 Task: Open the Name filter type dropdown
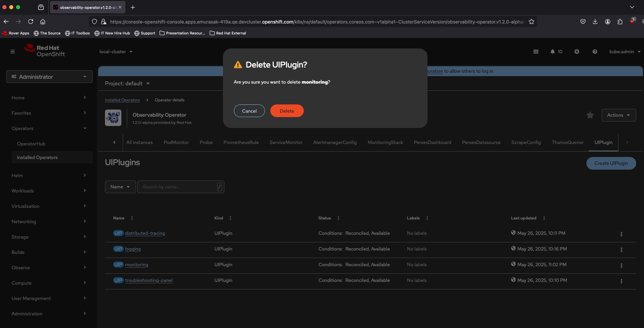pos(120,187)
